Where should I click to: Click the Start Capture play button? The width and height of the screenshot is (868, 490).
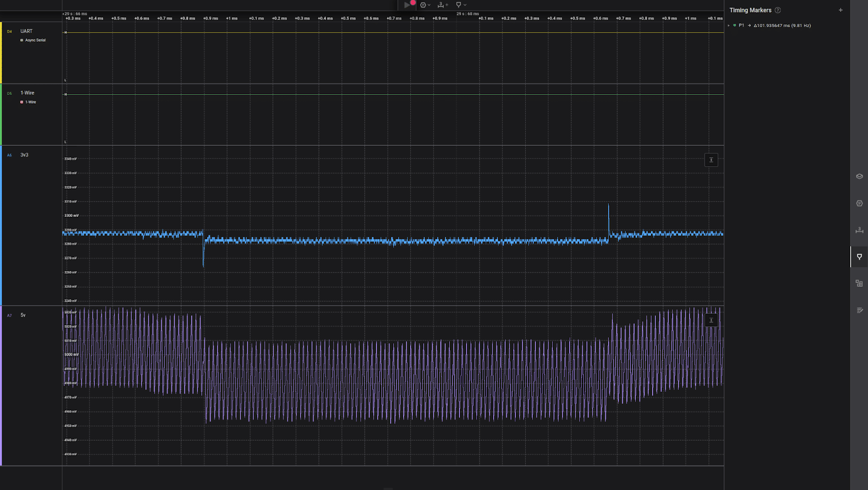[x=407, y=5]
